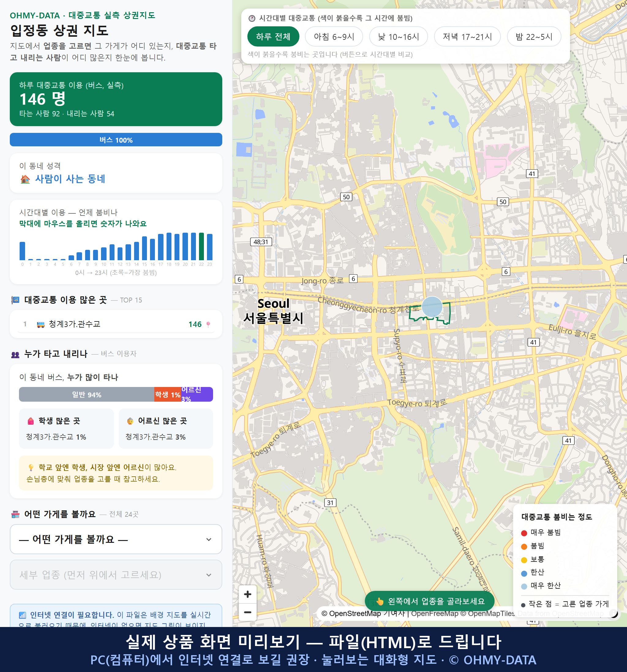Switch to 아침 6~9시 time filter
Image resolution: width=627 pixels, height=672 pixels.
334,36
